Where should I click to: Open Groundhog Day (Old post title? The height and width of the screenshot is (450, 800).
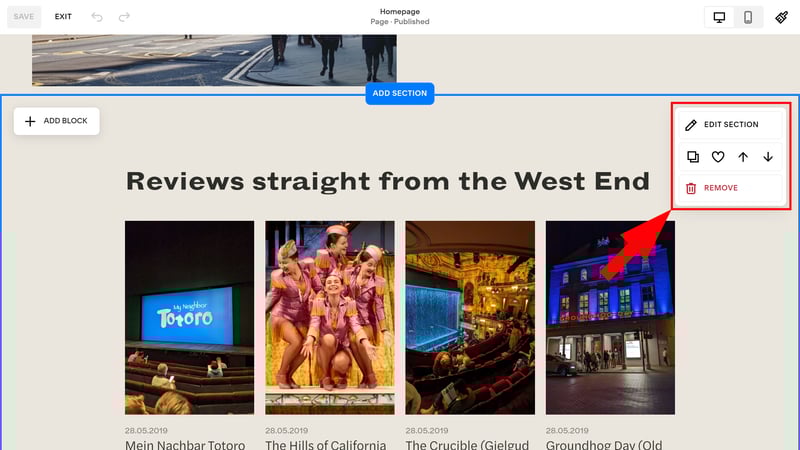(604, 444)
